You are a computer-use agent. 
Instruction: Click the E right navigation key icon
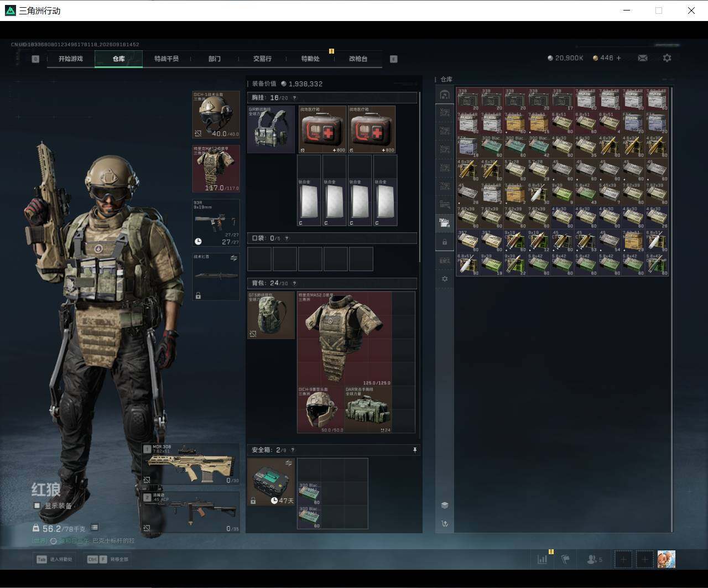394,59
